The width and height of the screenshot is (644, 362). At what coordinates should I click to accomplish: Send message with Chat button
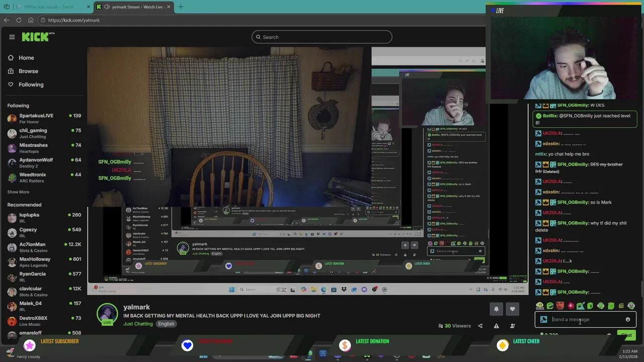click(626, 335)
